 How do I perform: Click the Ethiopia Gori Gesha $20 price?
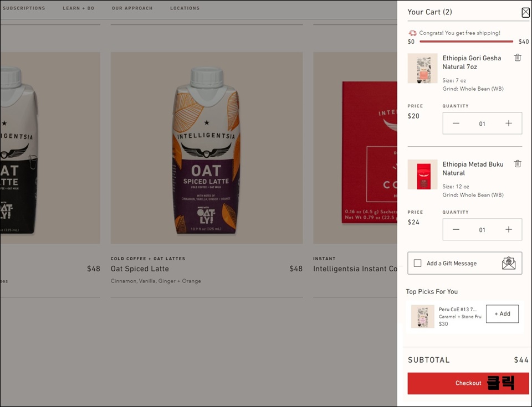tap(413, 116)
